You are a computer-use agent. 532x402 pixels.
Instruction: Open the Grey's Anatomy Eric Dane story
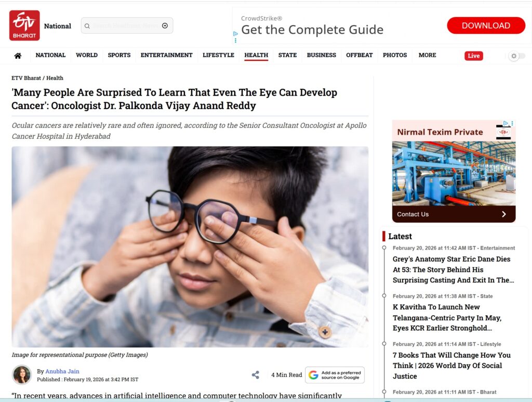[x=453, y=269]
